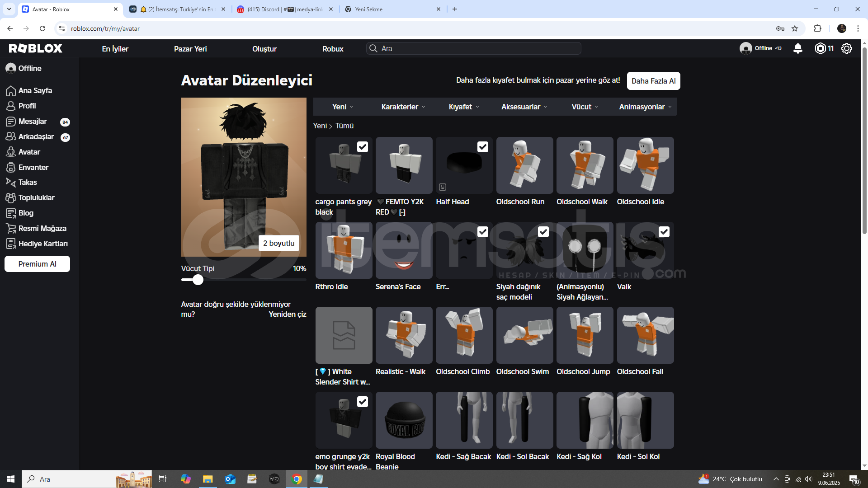Screen dimensions: 868x488
Task: Uncheck the Valk accessory
Action: click(x=664, y=232)
